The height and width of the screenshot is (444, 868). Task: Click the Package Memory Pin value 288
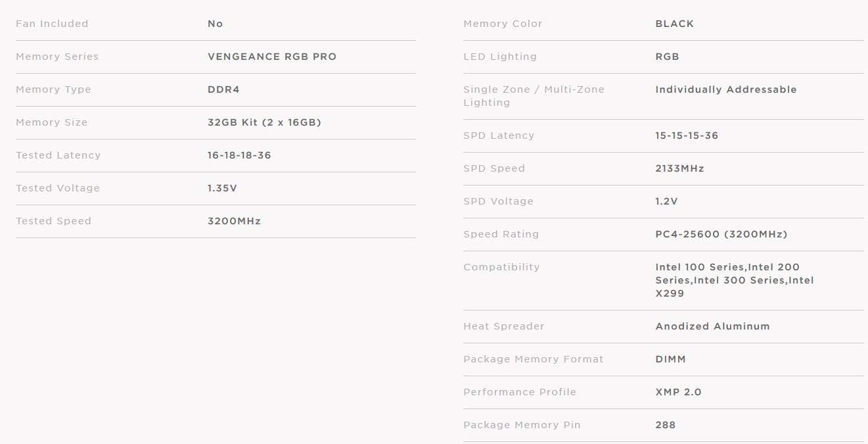coord(665,425)
